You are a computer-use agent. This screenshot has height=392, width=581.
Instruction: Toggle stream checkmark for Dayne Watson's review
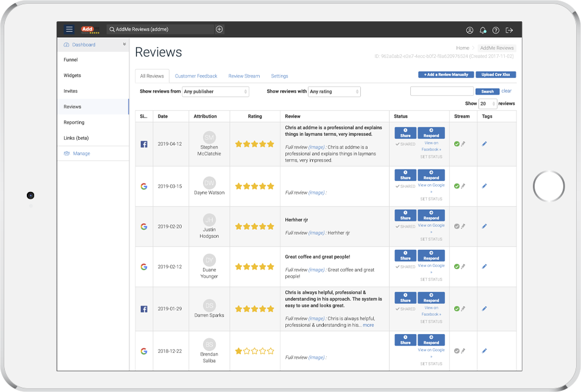[x=457, y=186]
